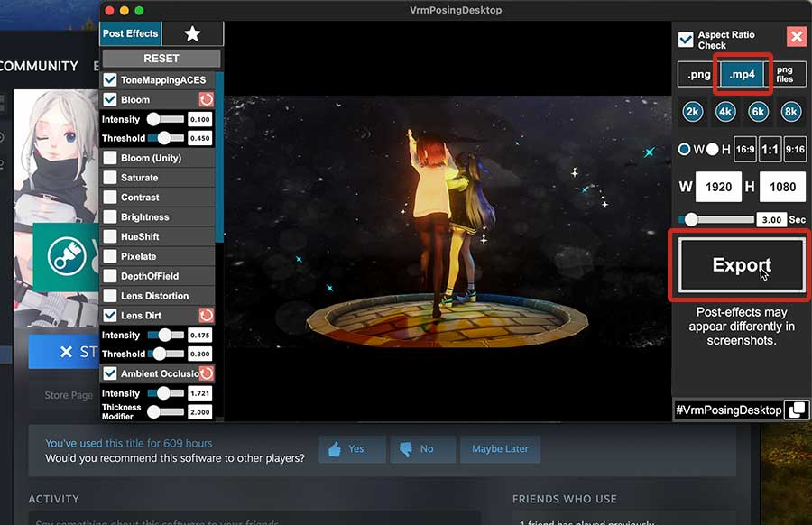This screenshot has width=812, height=525.
Task: Click Thickness Modifier value 2.000
Action: pyautogui.click(x=200, y=412)
